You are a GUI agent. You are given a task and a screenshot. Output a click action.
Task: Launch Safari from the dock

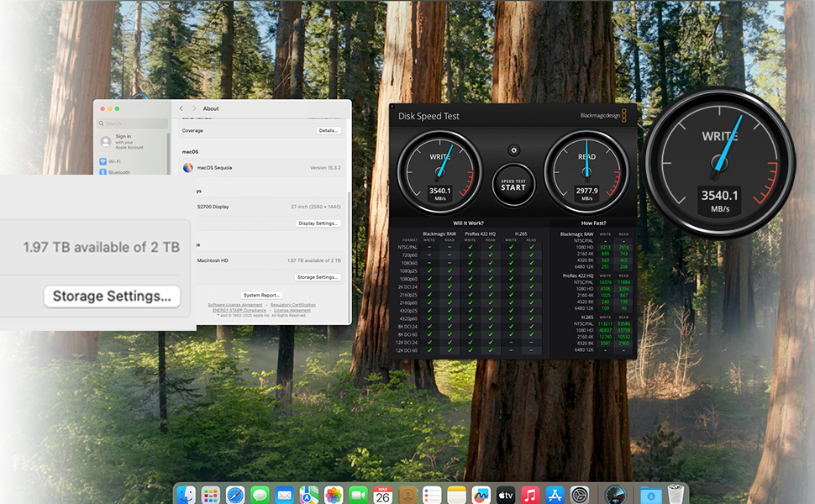[x=235, y=495]
